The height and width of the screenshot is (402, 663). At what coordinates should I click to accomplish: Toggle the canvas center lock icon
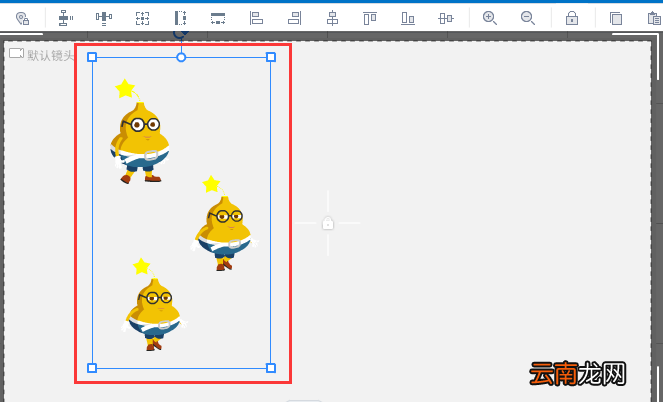point(328,223)
